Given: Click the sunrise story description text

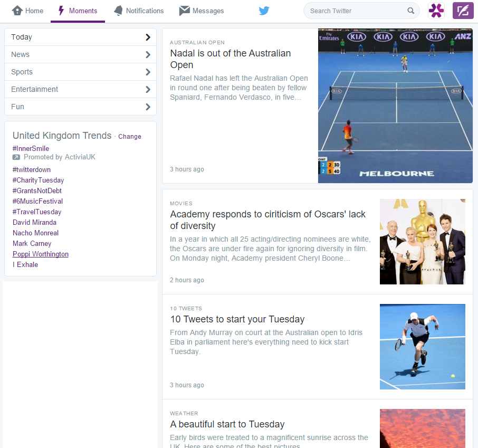Looking at the screenshot, I should point(269,442).
